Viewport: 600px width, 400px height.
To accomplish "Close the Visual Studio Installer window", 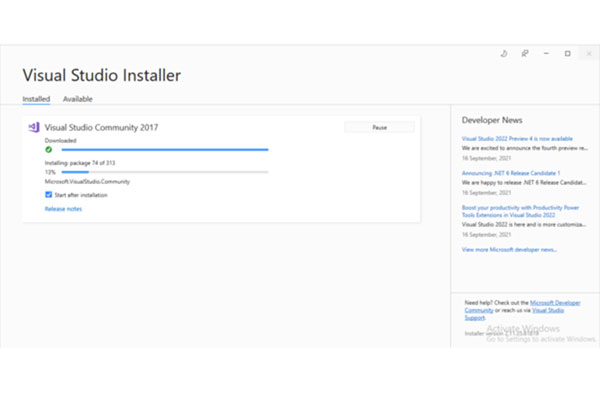I will tap(589, 54).
